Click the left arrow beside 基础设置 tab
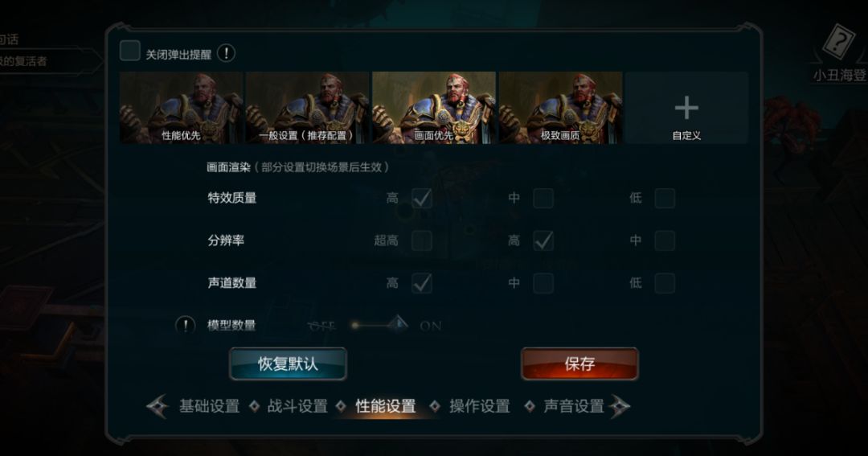Screen dimensions: 868x456 [158, 406]
